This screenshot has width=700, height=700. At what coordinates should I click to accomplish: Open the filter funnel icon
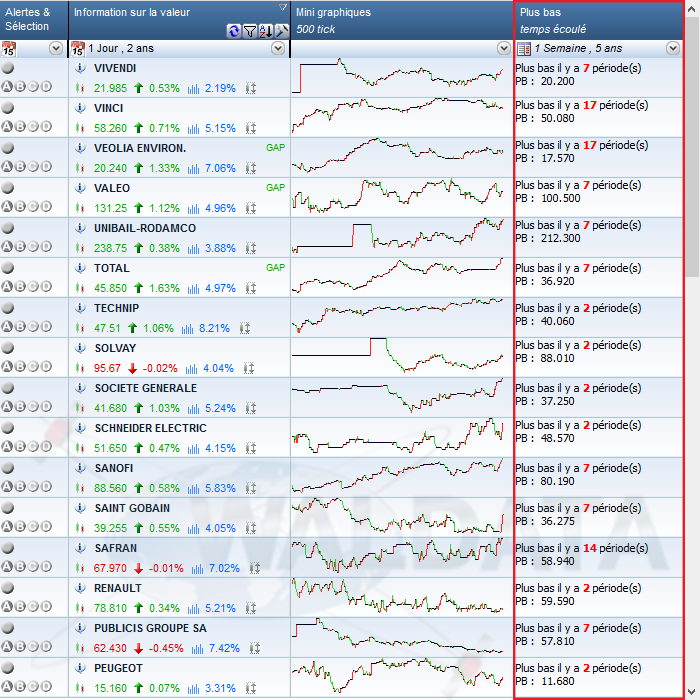coord(250,31)
